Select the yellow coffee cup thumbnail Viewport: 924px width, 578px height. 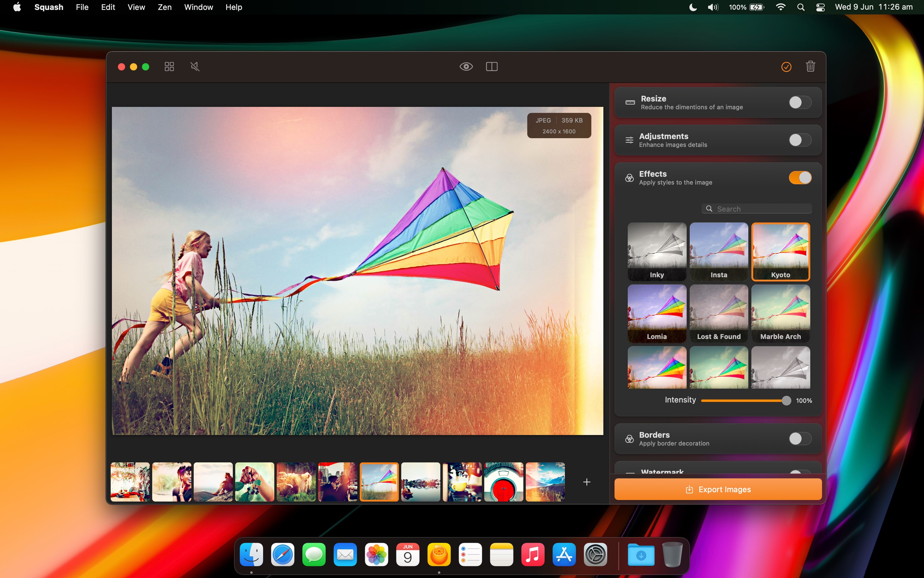click(462, 482)
